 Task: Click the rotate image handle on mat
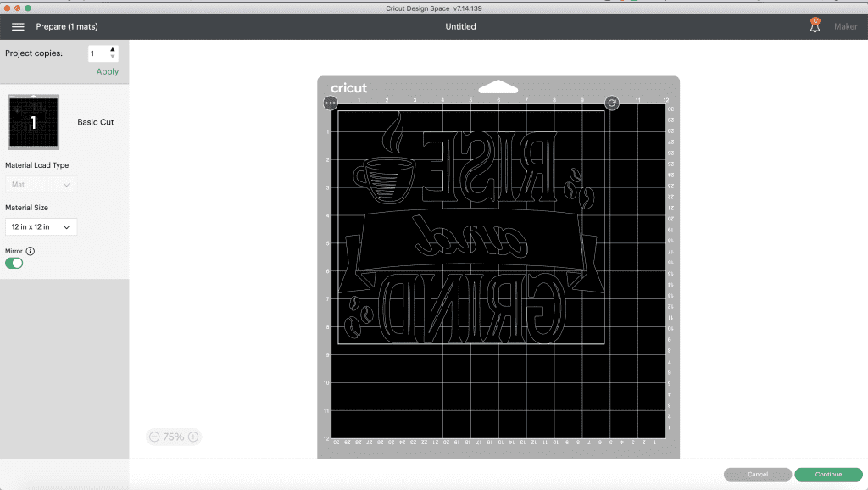click(x=612, y=103)
